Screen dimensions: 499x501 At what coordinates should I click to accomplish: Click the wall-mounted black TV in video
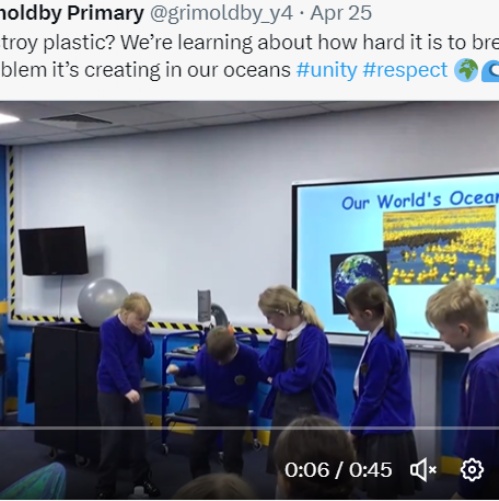[x=53, y=251]
